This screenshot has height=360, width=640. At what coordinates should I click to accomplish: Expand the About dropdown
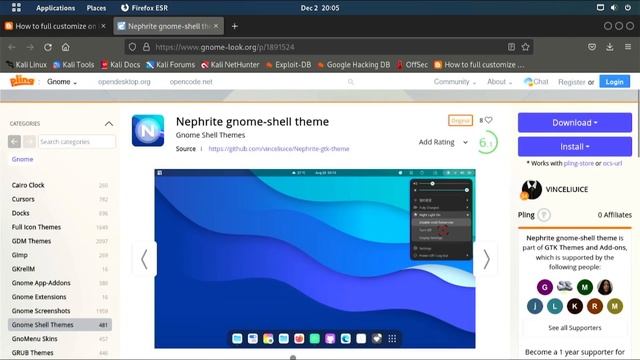click(499, 82)
